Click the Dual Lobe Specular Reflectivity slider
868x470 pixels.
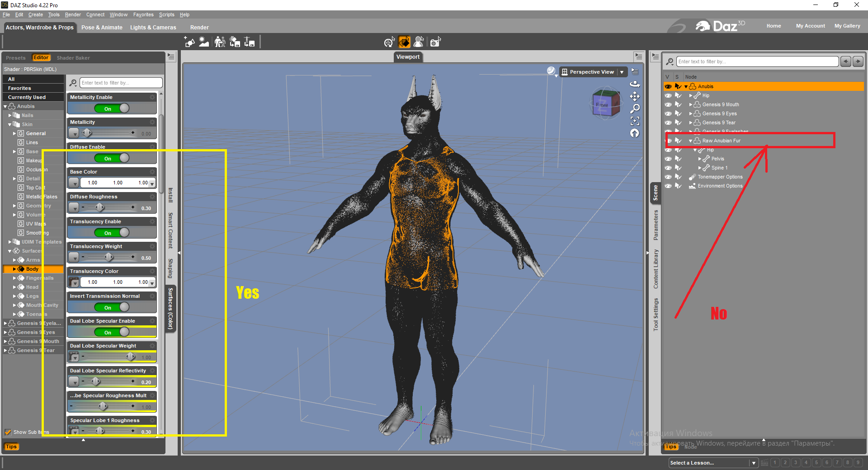point(108,381)
